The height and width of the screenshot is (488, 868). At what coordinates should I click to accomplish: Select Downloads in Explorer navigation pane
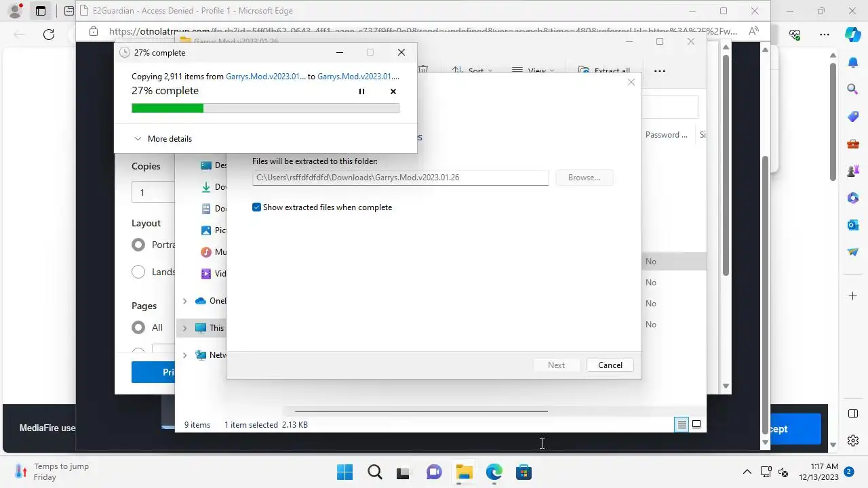point(213,187)
